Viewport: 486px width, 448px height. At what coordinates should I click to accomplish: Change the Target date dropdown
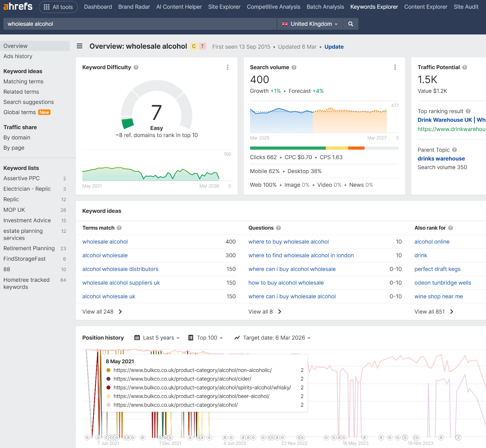pyautogui.click(x=273, y=338)
